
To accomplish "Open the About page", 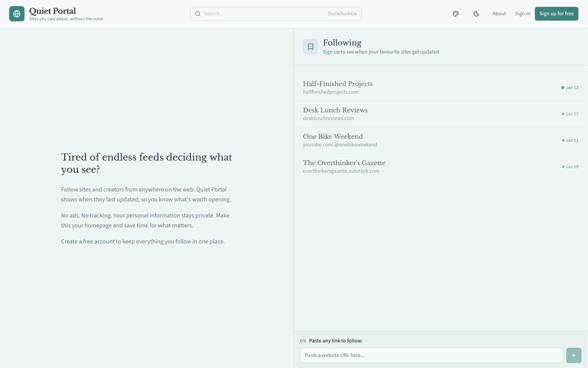I will (499, 14).
